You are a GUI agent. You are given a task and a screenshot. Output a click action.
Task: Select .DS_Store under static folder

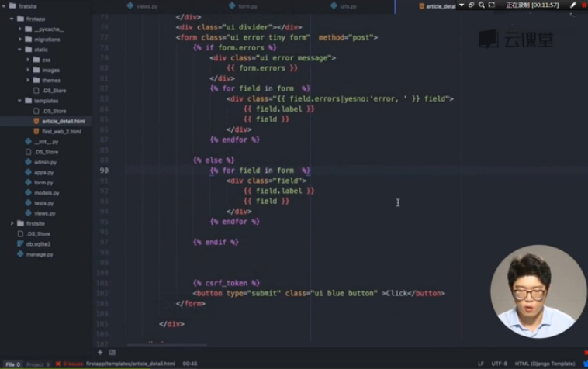coord(54,90)
